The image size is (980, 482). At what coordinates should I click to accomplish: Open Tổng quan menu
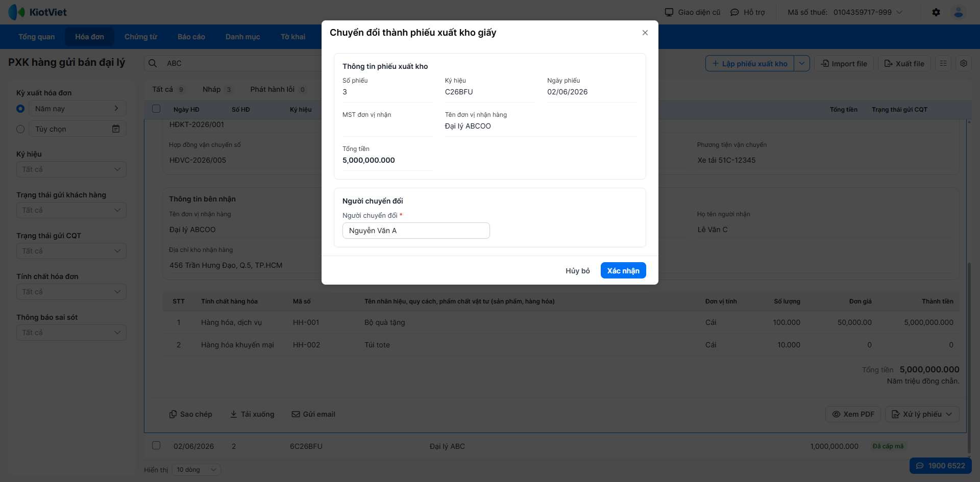[37, 37]
